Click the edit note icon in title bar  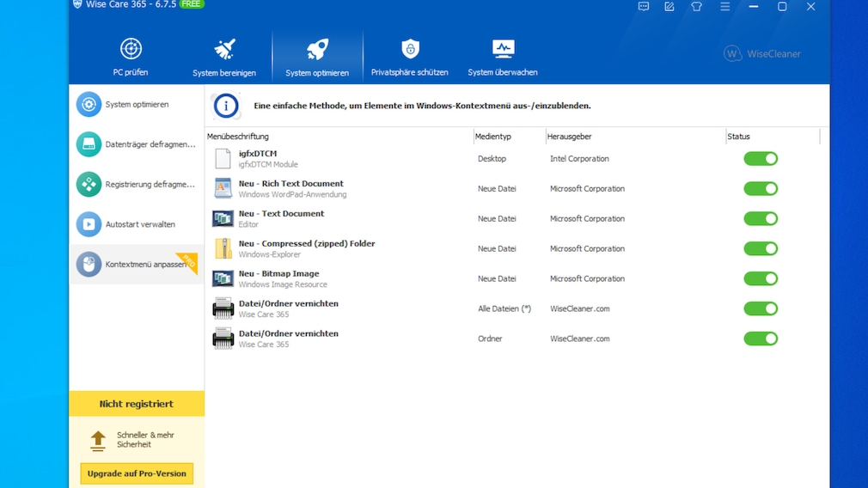(669, 7)
